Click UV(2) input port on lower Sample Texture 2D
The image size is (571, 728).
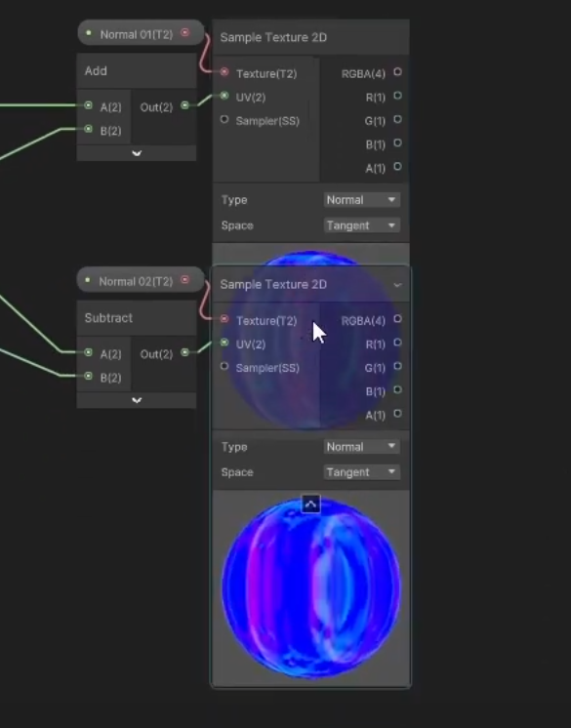click(224, 343)
